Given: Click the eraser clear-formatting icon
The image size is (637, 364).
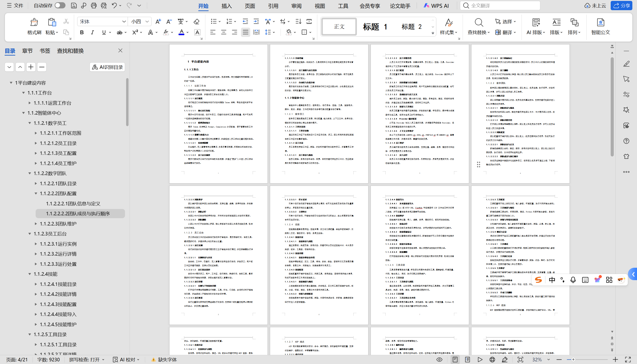Looking at the screenshot, I should tap(196, 21).
